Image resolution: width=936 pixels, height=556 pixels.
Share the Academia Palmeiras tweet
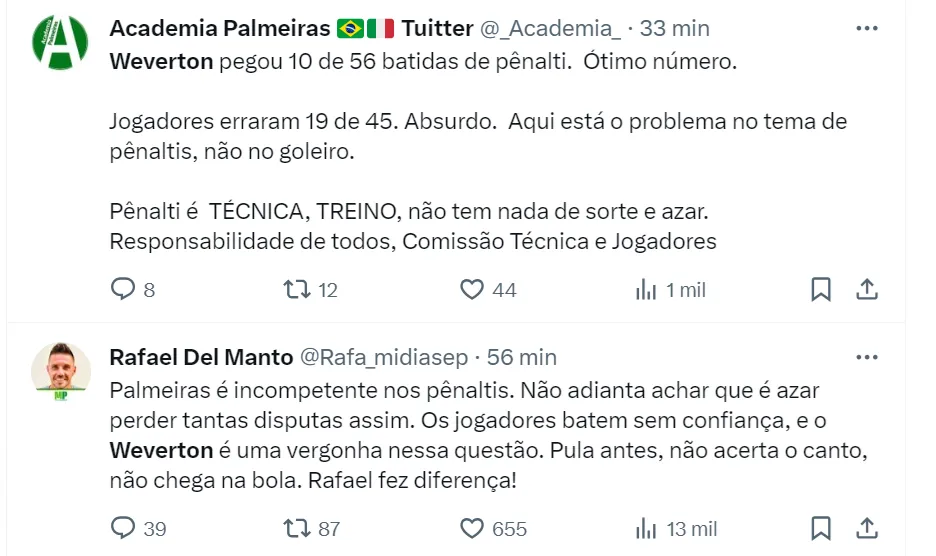click(867, 290)
